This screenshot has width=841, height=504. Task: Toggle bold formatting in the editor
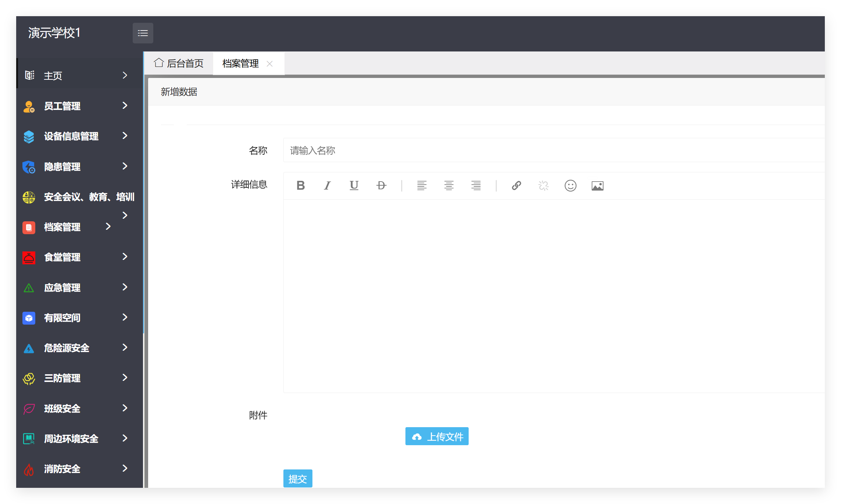pyautogui.click(x=301, y=186)
